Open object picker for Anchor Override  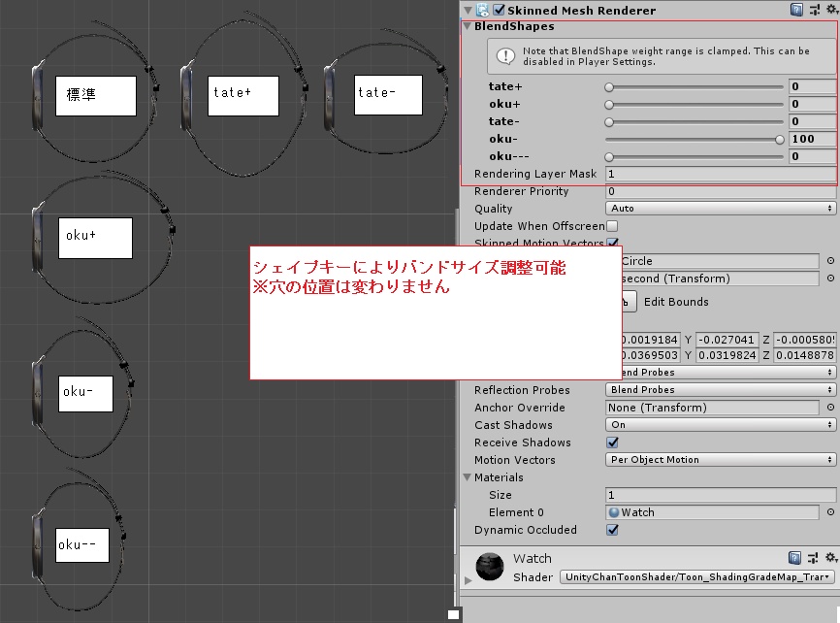[830, 408]
